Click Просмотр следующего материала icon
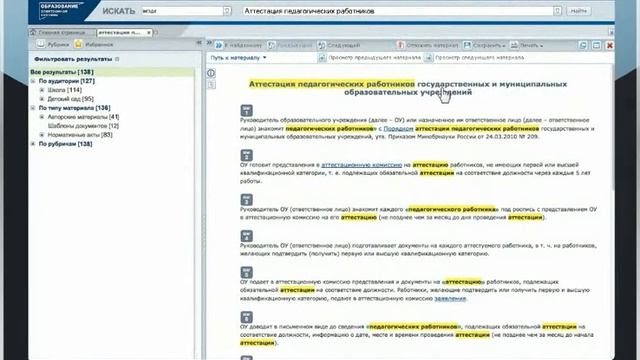The image size is (640, 360). (429, 58)
